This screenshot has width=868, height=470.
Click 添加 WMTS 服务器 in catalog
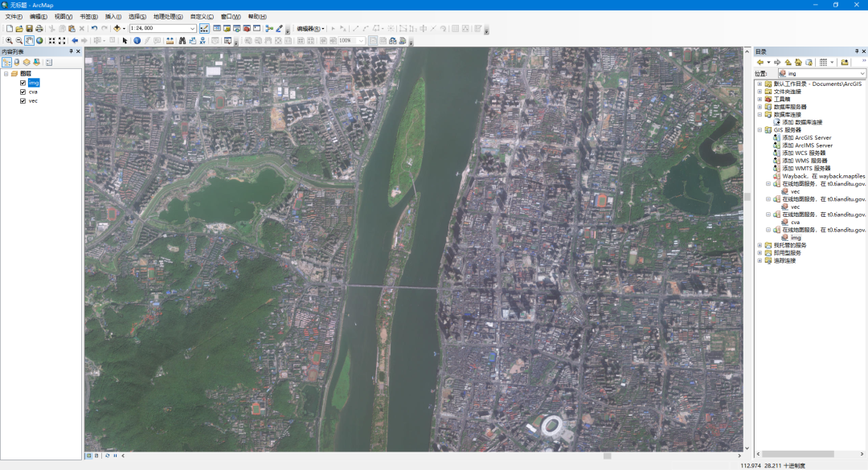click(806, 168)
